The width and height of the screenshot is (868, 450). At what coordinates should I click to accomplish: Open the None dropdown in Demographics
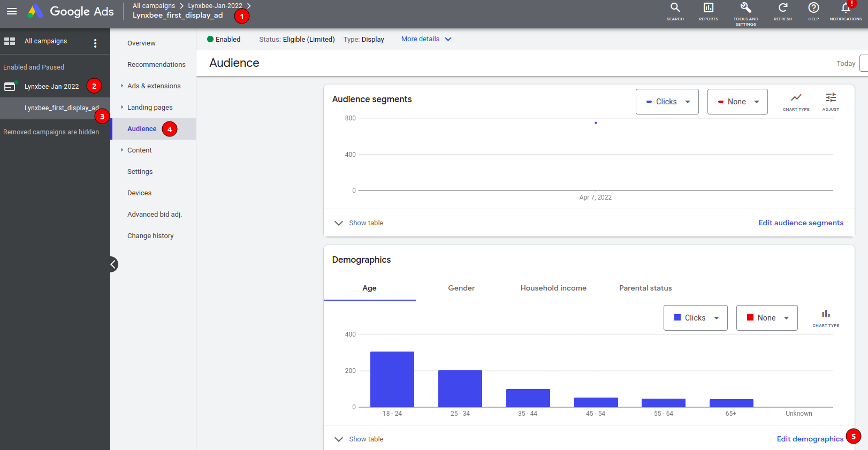(767, 318)
